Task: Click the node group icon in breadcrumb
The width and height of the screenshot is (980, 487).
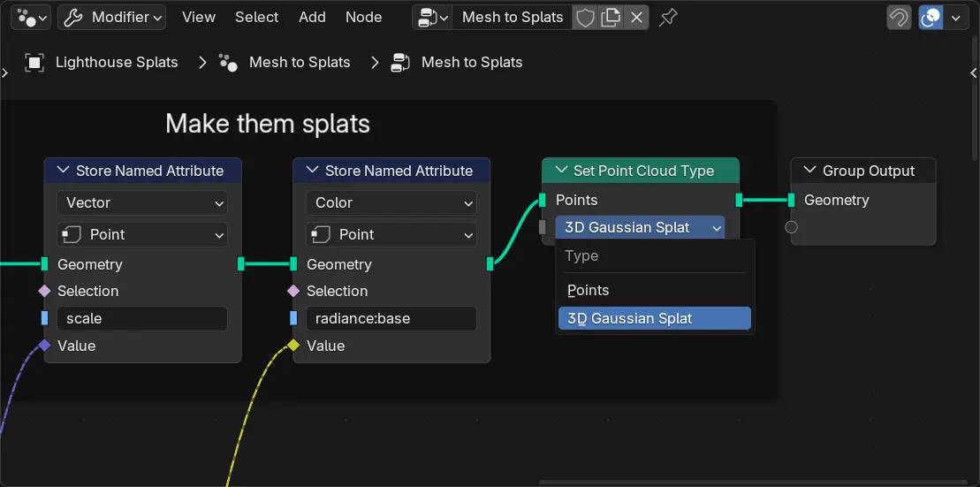Action: [x=400, y=63]
